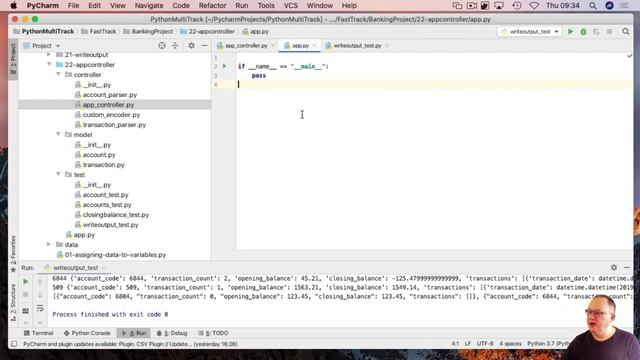Viewport: 640px width, 360px height.
Task: Open Project panel settings gear
Action: pyautogui.click(x=191, y=46)
